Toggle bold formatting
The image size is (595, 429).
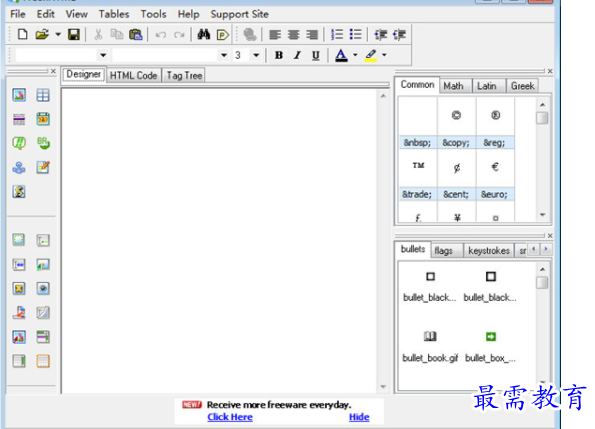coord(279,55)
